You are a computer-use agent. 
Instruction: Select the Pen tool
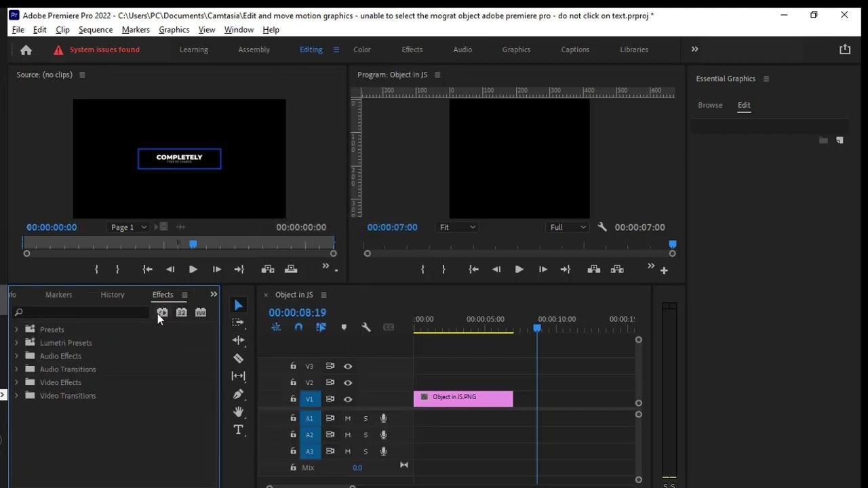pos(238,394)
